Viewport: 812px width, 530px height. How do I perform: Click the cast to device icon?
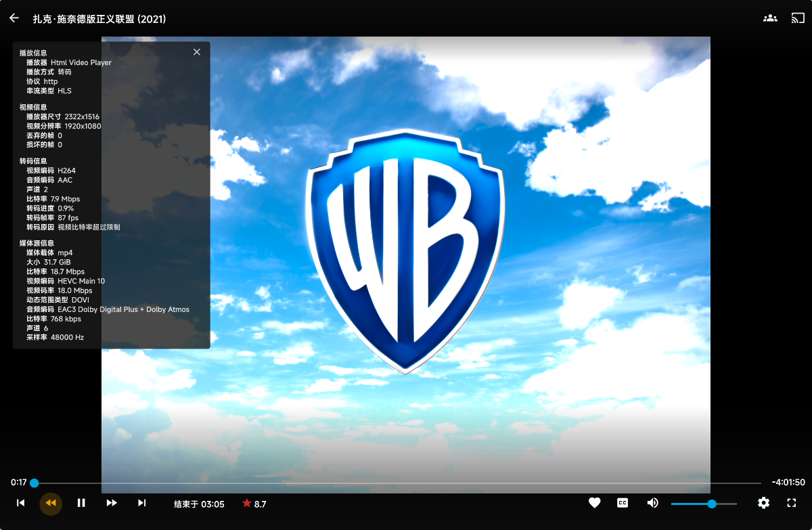798,18
